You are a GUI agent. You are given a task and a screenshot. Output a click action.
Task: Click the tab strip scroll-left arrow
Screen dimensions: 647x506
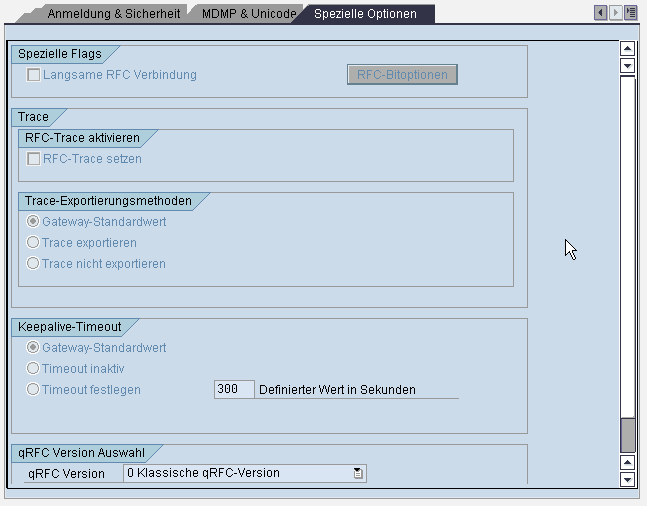(x=601, y=13)
